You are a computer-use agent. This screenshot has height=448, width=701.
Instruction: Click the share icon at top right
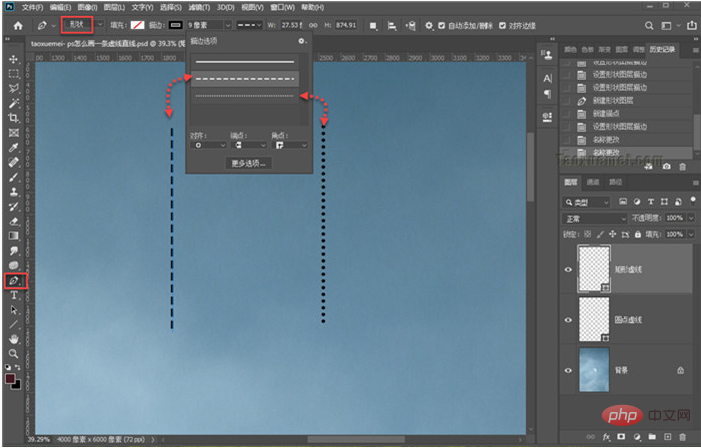[692, 25]
